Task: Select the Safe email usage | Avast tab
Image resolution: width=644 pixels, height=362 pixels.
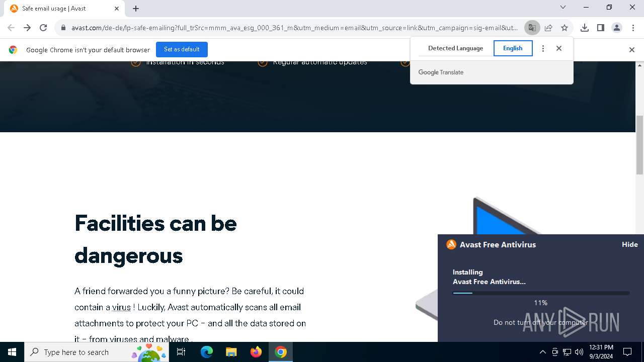Action: point(64,9)
